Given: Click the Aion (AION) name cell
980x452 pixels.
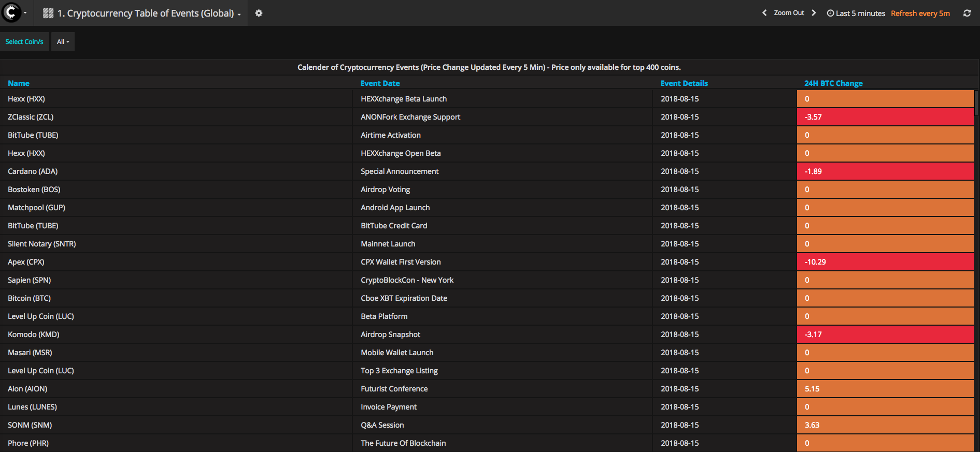Looking at the screenshot, I should [176, 389].
